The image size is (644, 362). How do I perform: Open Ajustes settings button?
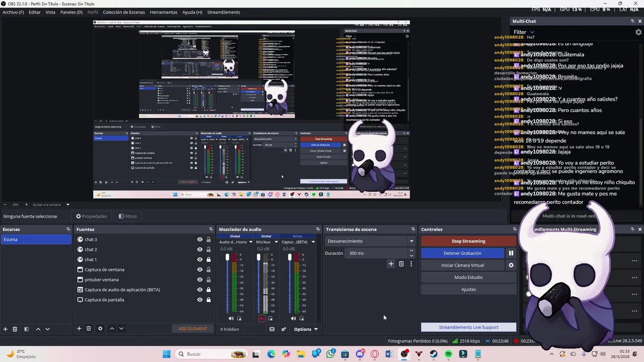pyautogui.click(x=468, y=290)
